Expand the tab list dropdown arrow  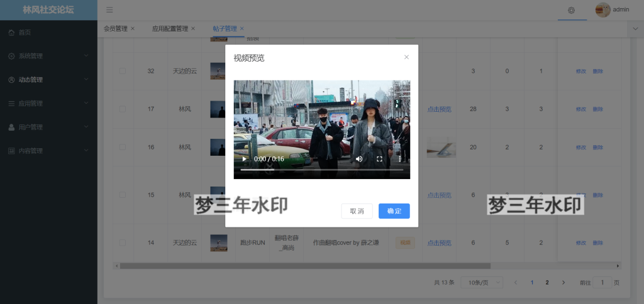(635, 28)
